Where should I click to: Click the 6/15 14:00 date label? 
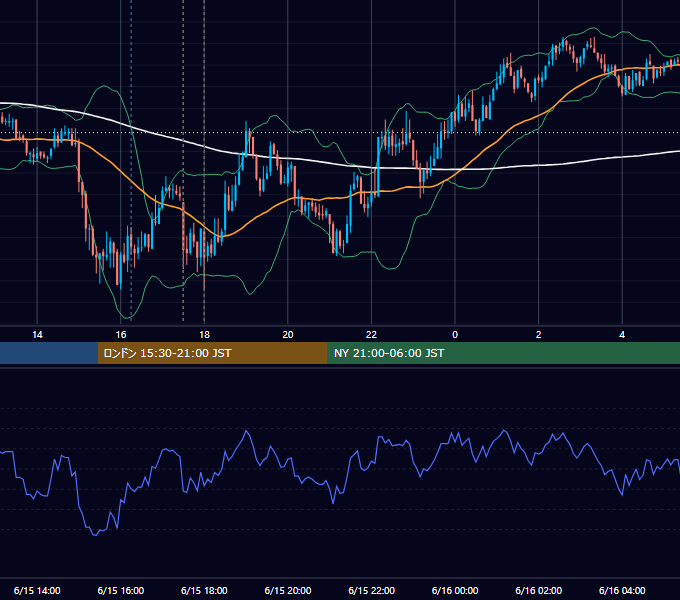[37, 590]
